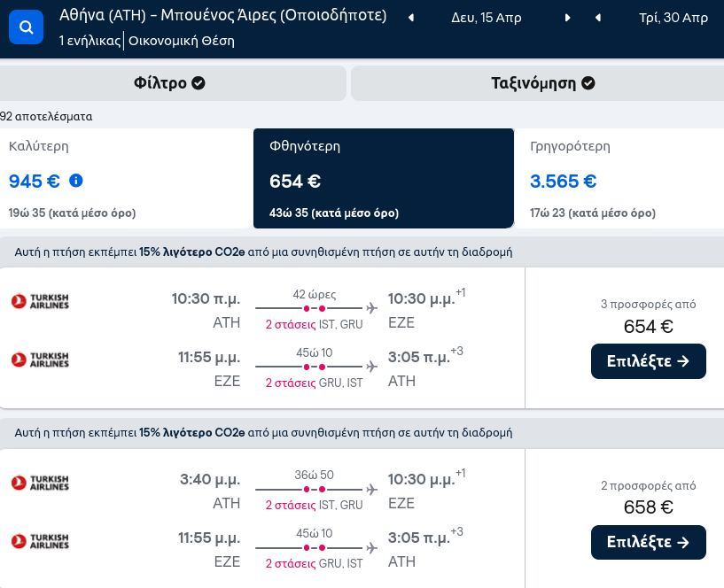724x588 pixels.
Task: Go to previous departure date arrow
Action: click(410, 18)
